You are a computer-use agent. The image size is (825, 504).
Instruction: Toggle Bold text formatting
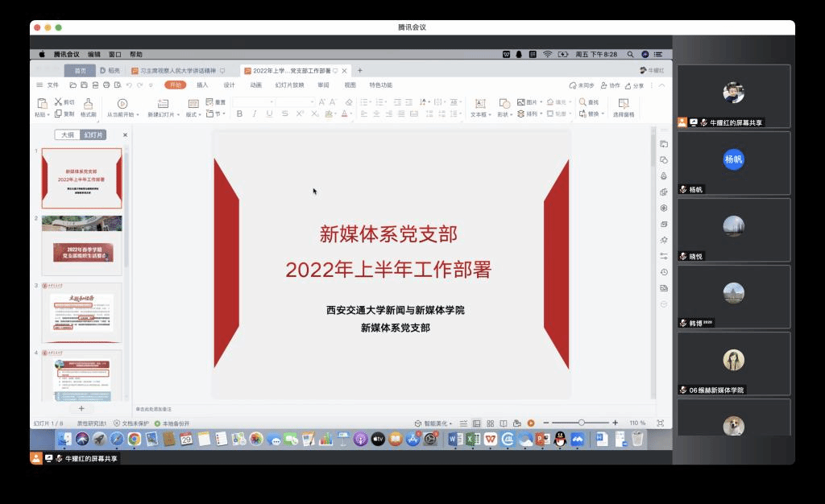point(239,114)
